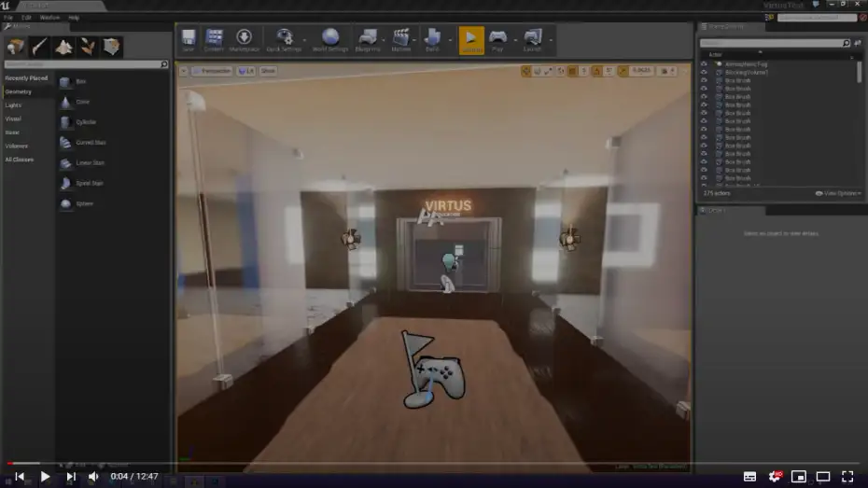Toggle rotation snapping in viewport toolbar
The height and width of the screenshot is (488, 868).
[x=596, y=71]
